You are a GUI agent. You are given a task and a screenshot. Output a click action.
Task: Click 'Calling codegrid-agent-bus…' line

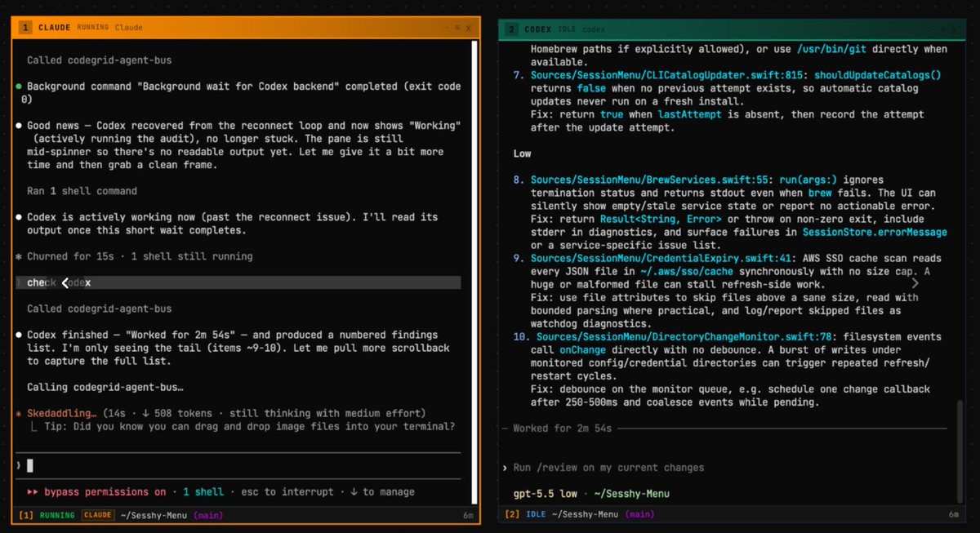click(x=105, y=387)
